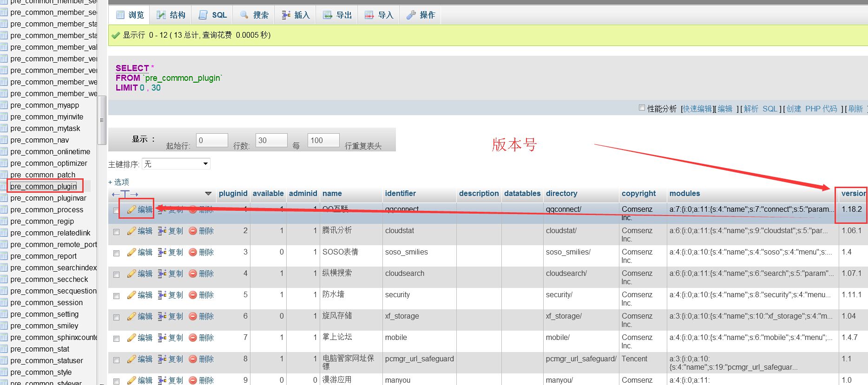Click the 创建 PHP 代码 link
Screen dimensions: 868x385
tap(811, 109)
